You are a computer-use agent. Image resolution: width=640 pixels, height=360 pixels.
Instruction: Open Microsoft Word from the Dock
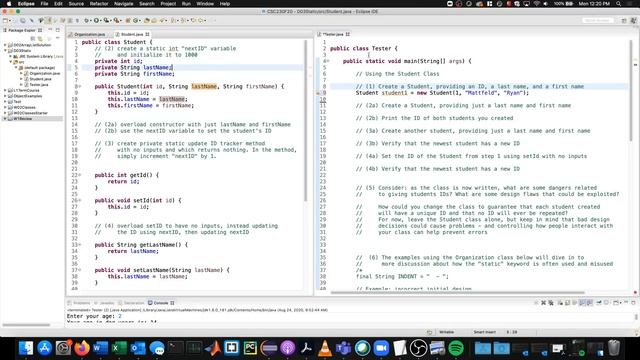[100, 348]
